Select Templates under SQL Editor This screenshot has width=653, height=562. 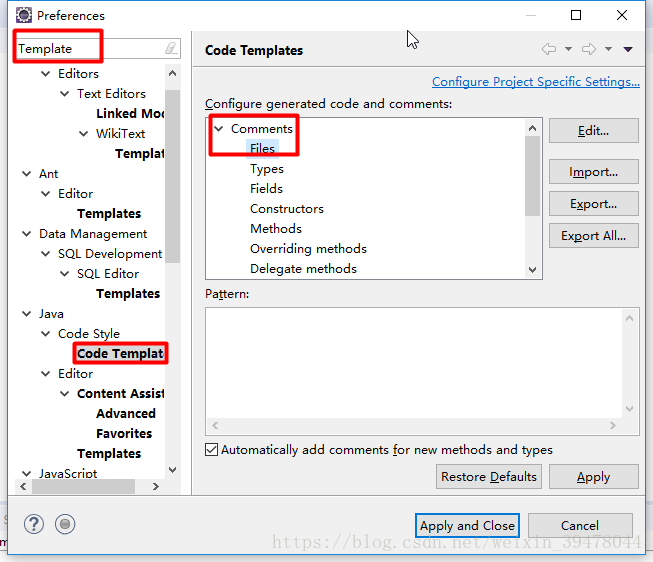pyautogui.click(x=128, y=294)
